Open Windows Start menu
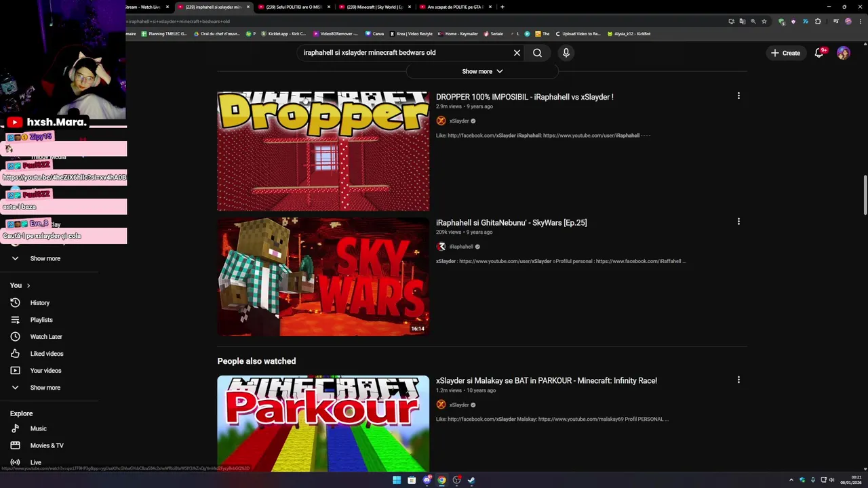Image resolution: width=868 pixels, height=488 pixels. [397, 481]
